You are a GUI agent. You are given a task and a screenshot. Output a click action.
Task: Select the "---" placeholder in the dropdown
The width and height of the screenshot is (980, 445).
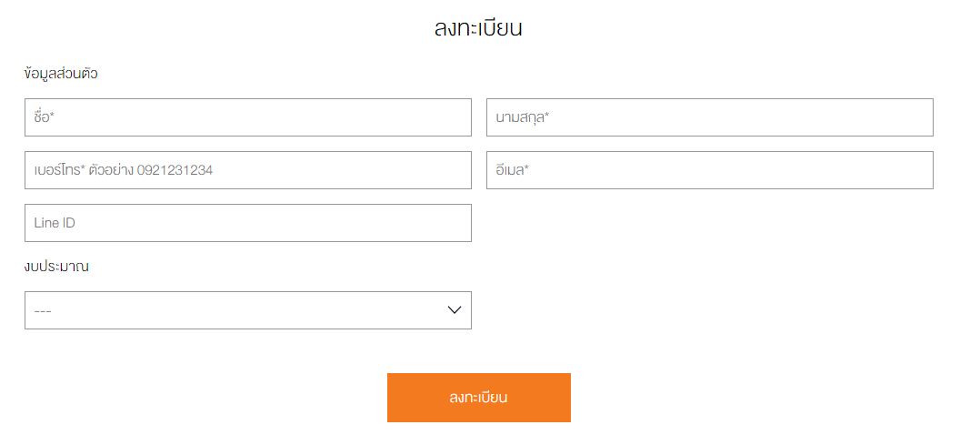(x=43, y=311)
